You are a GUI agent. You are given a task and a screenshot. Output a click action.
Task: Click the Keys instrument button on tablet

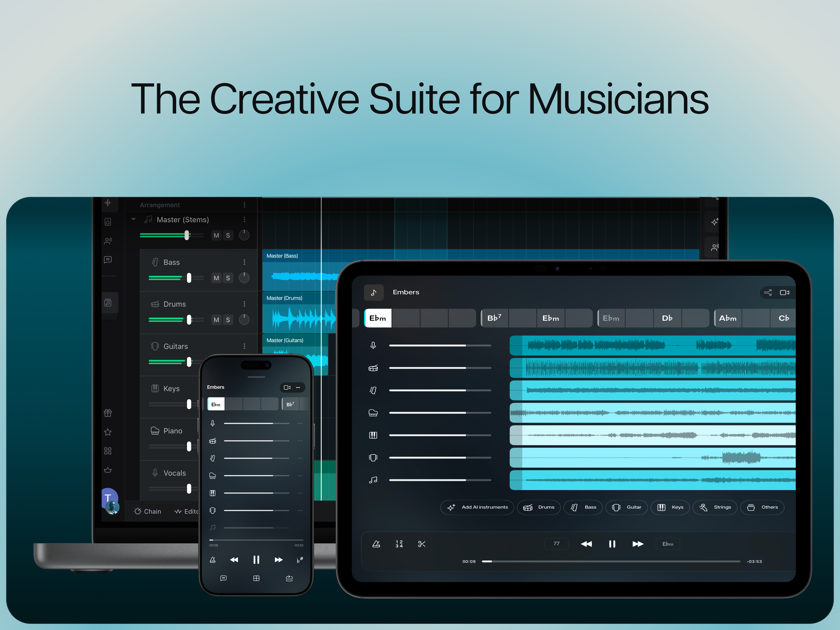click(x=670, y=507)
